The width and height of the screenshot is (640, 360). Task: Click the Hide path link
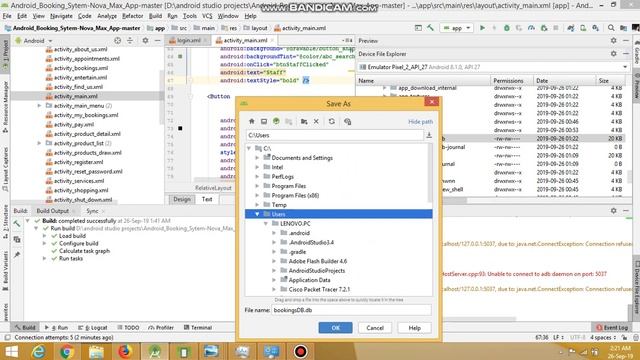click(x=420, y=122)
